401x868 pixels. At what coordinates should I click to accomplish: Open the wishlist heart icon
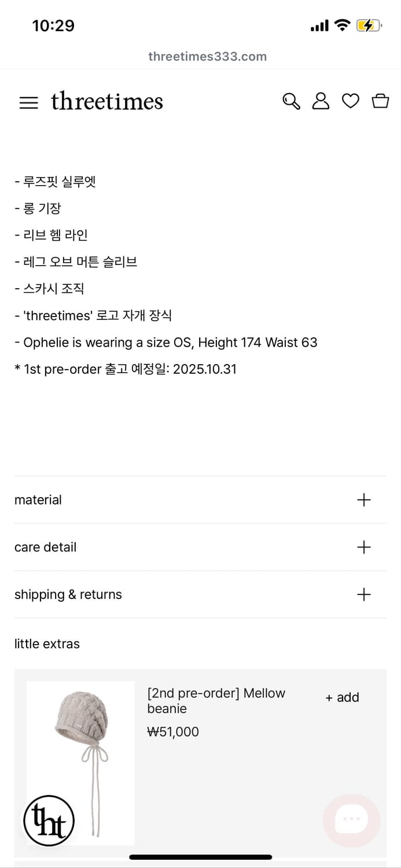[350, 101]
